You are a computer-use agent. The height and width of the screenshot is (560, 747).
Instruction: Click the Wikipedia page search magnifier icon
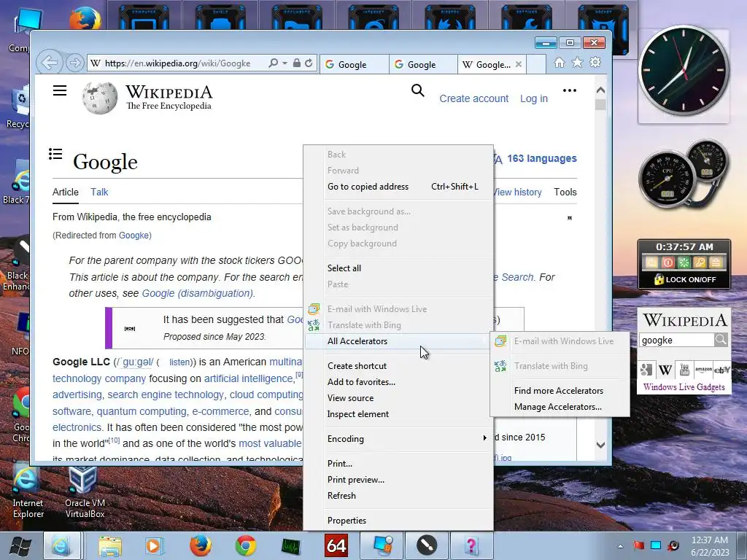[418, 90]
